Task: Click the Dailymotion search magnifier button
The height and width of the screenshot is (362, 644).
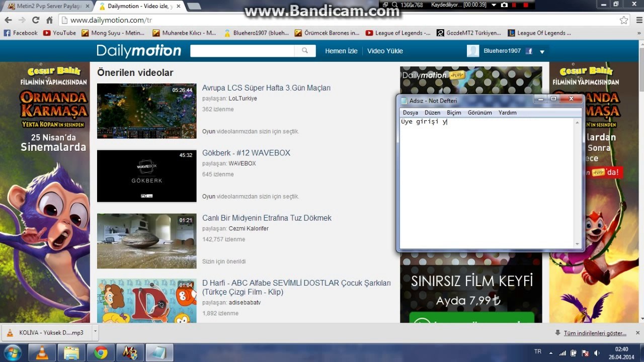Action: pyautogui.click(x=305, y=51)
